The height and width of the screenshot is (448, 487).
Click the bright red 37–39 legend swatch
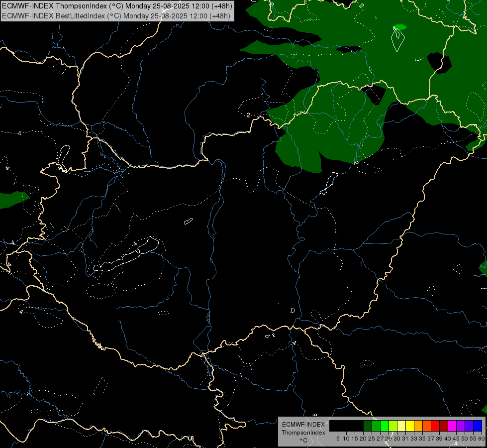coord(435,426)
